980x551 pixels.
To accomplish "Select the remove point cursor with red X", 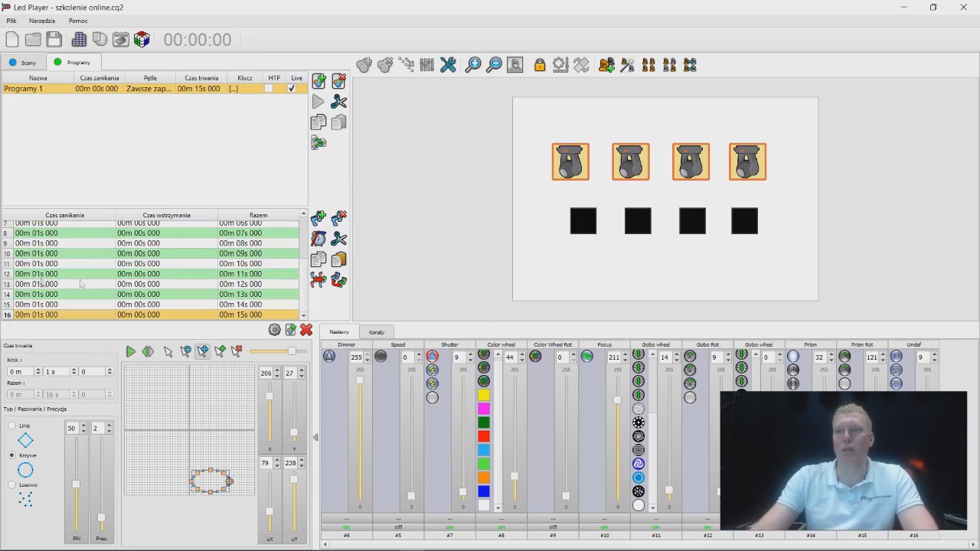I will click(x=237, y=351).
